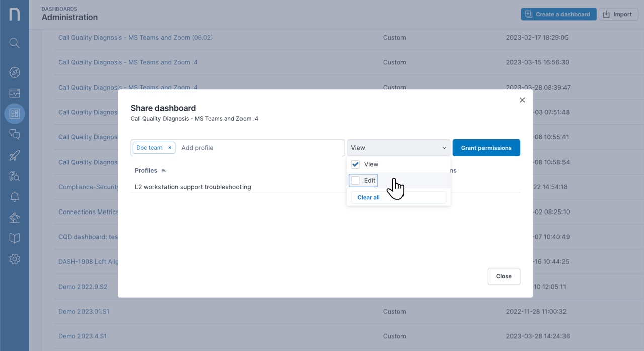Open the fingerprint investigation icon

click(x=15, y=176)
